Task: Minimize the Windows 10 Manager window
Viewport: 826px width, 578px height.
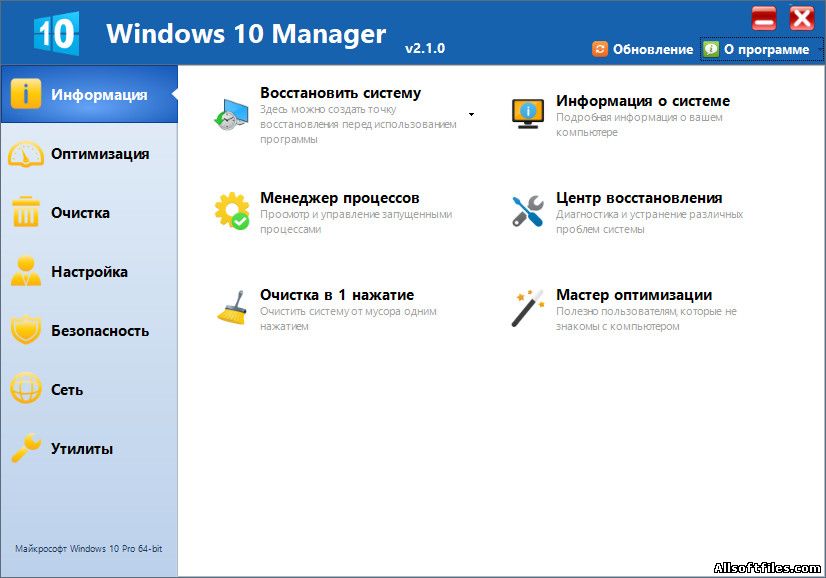Action: pyautogui.click(x=764, y=18)
